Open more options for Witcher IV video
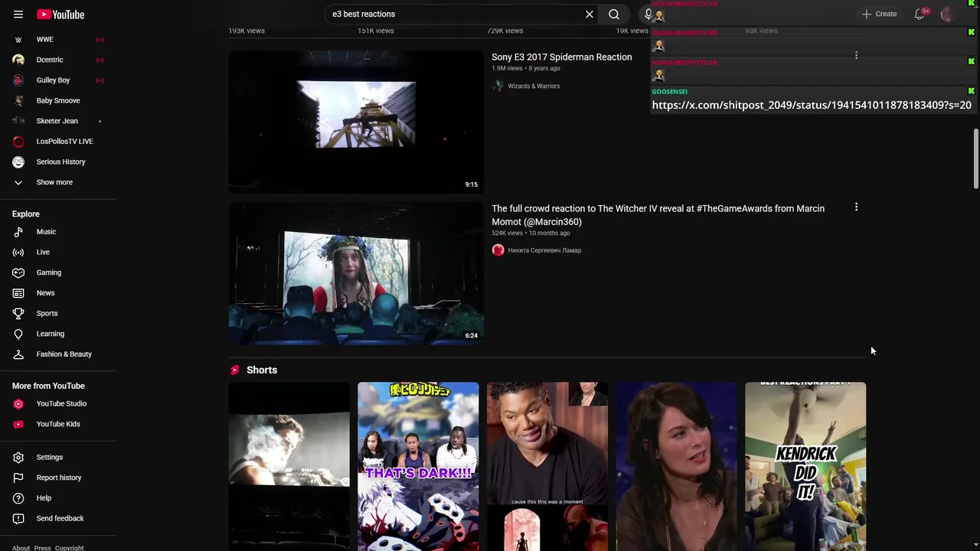Viewport: 980px width, 551px height. pyautogui.click(x=856, y=207)
